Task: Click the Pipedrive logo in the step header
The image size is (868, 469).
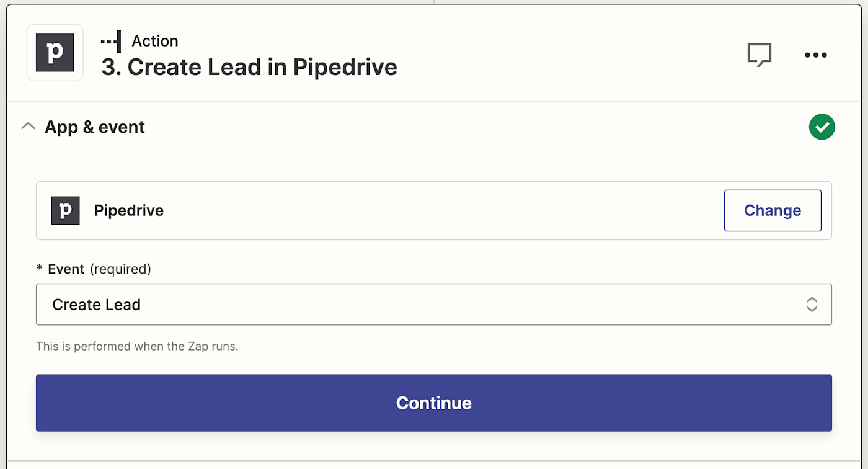Action: pos(55,53)
